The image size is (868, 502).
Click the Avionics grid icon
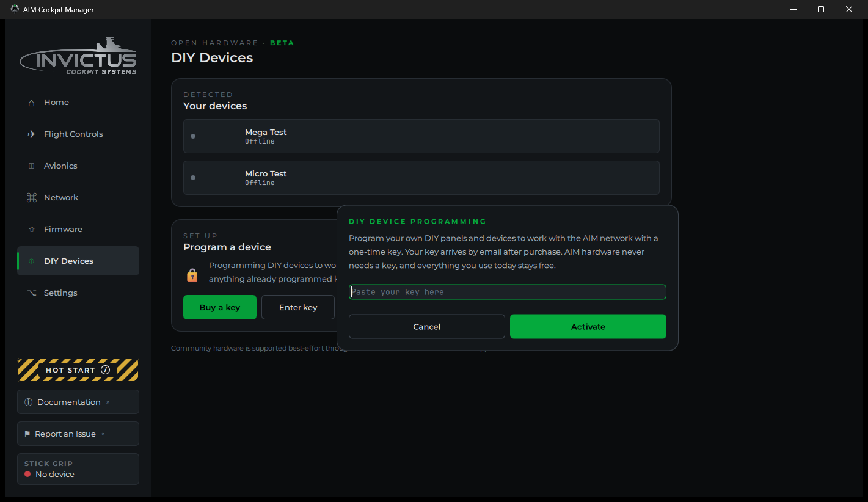32,166
